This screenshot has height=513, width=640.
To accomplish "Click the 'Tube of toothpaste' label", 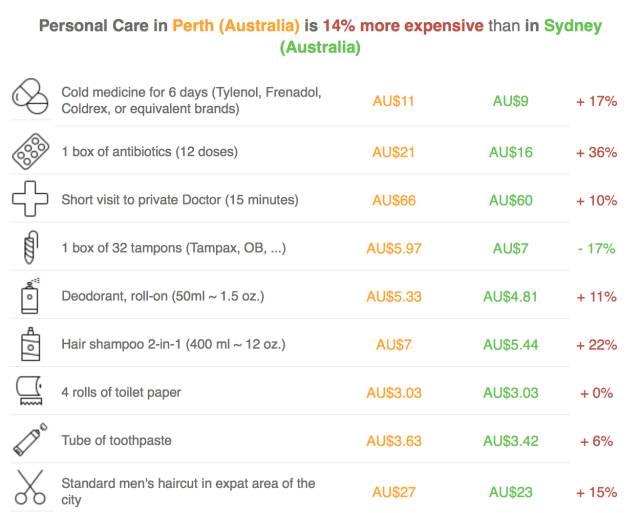I will coord(116,440).
